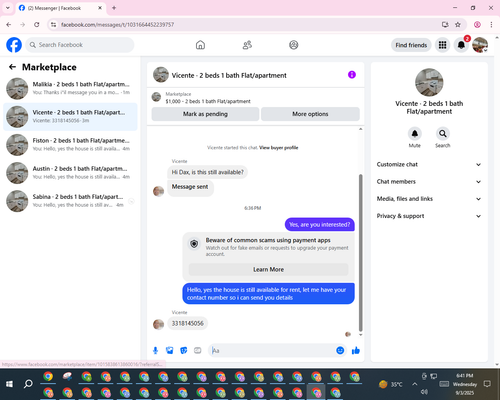The width and height of the screenshot is (500, 400).
Task: Attach a photo with the image icon
Action: tap(170, 350)
